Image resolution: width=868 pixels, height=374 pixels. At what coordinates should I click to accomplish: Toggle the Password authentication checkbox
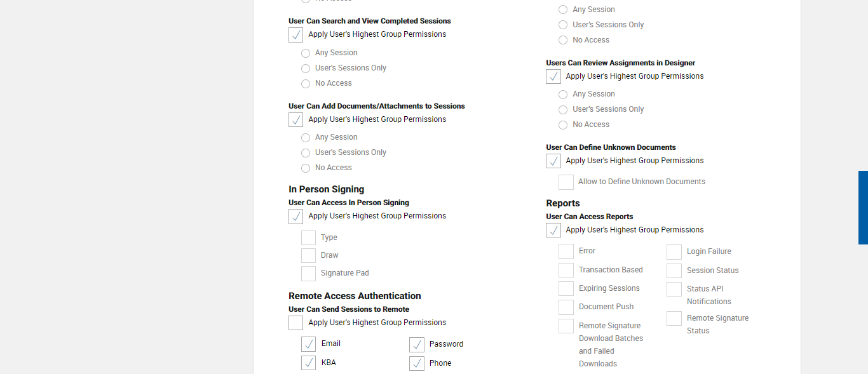tap(417, 345)
